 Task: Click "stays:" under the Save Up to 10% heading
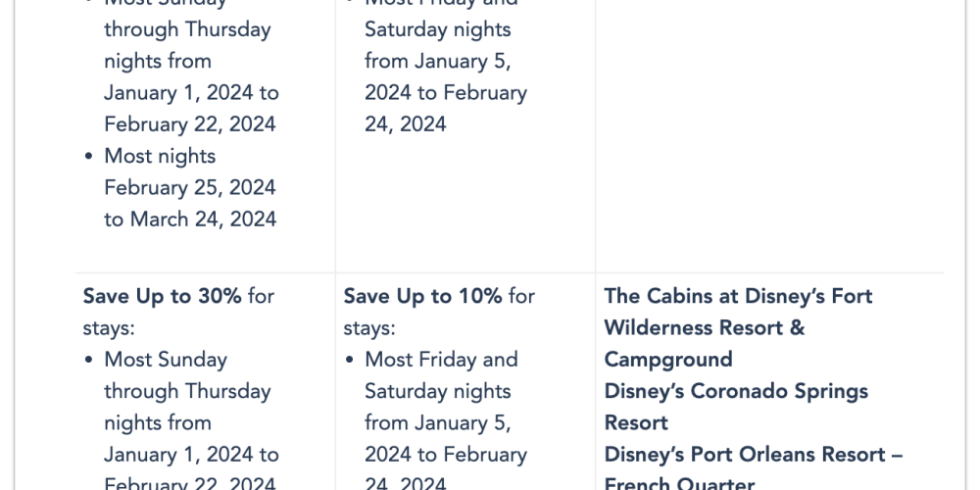369,328
